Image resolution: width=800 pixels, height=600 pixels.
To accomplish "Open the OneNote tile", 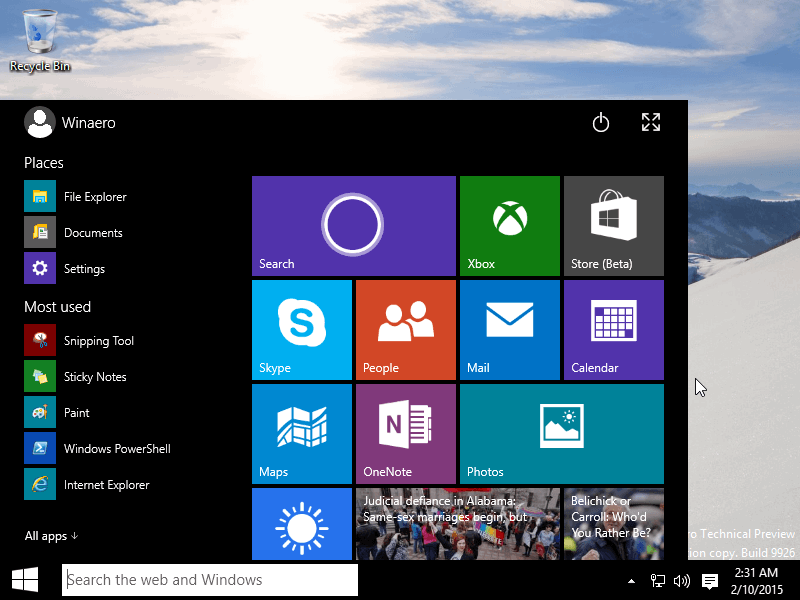I will click(406, 434).
